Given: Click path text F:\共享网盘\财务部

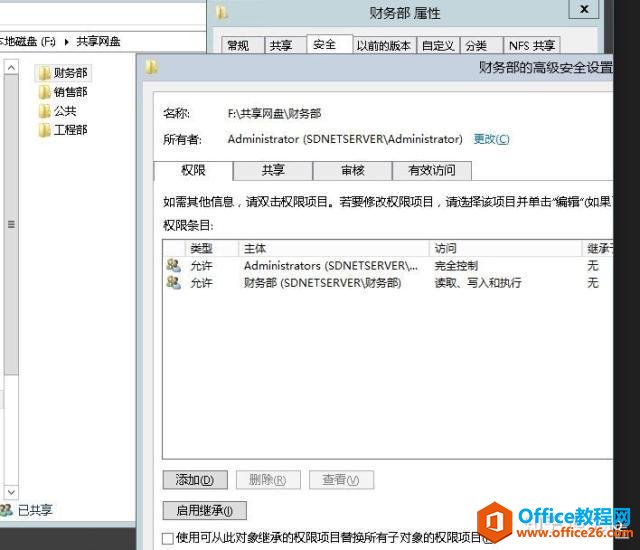Looking at the screenshot, I should tap(274, 114).
